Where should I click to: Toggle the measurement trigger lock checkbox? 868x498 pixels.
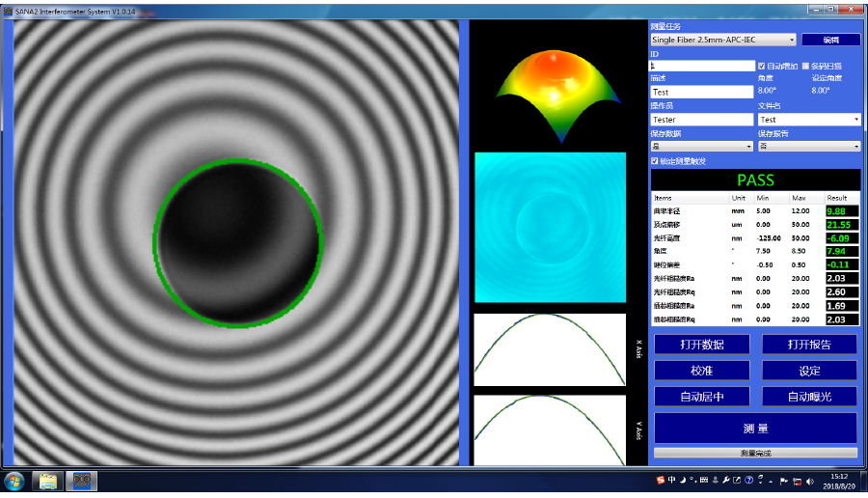654,160
